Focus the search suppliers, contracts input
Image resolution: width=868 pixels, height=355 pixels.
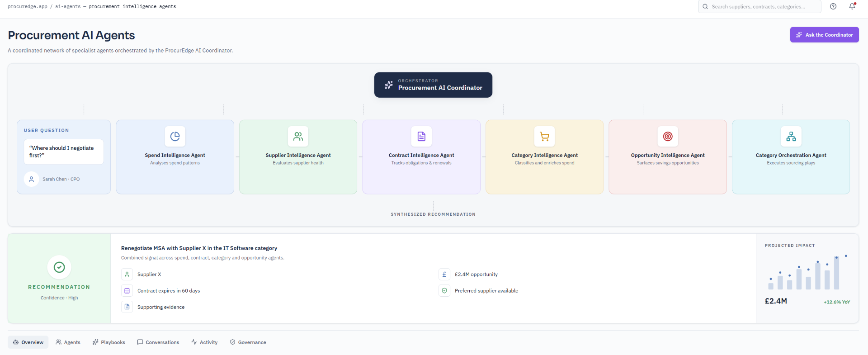coord(759,7)
